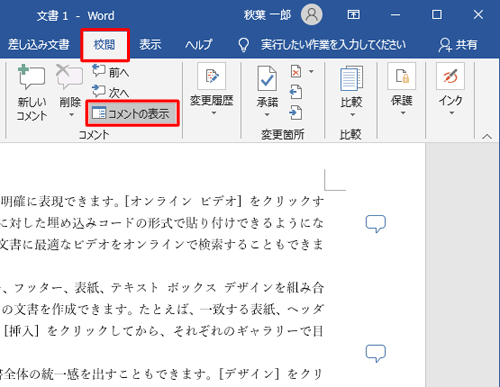Open the Ribbon Display Options icon
500x387 pixels.
[353, 15]
